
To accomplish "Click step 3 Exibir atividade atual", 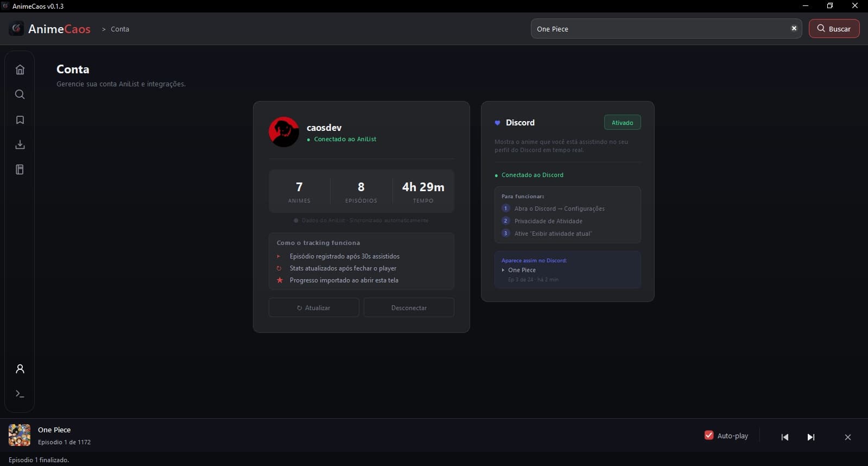I will click(547, 234).
